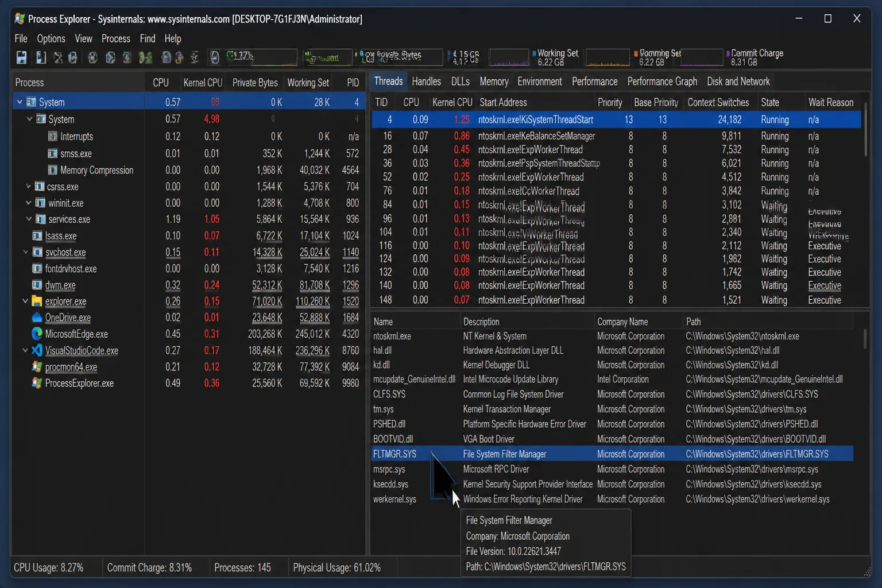Click the icon beside the Interrupts process

[x=53, y=137]
